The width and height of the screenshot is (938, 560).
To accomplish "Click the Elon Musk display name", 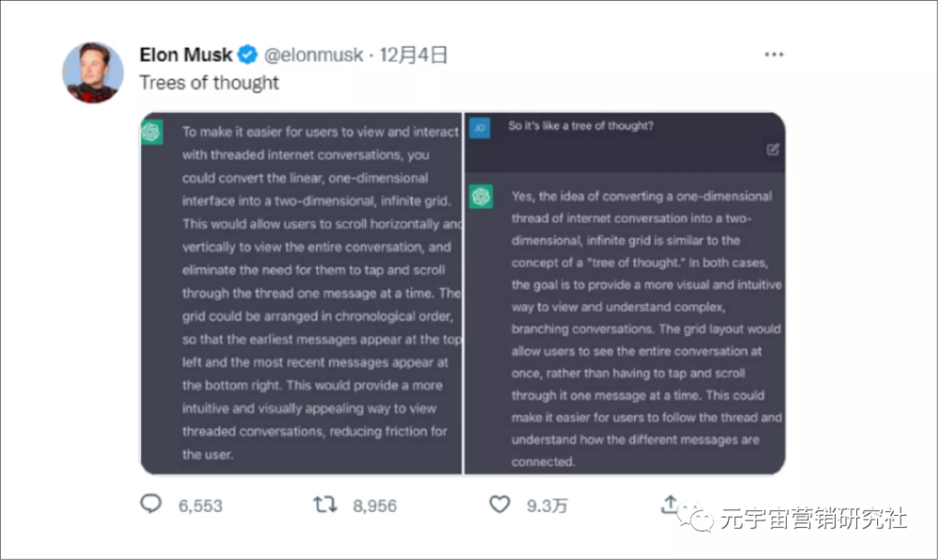I will 186,54.
